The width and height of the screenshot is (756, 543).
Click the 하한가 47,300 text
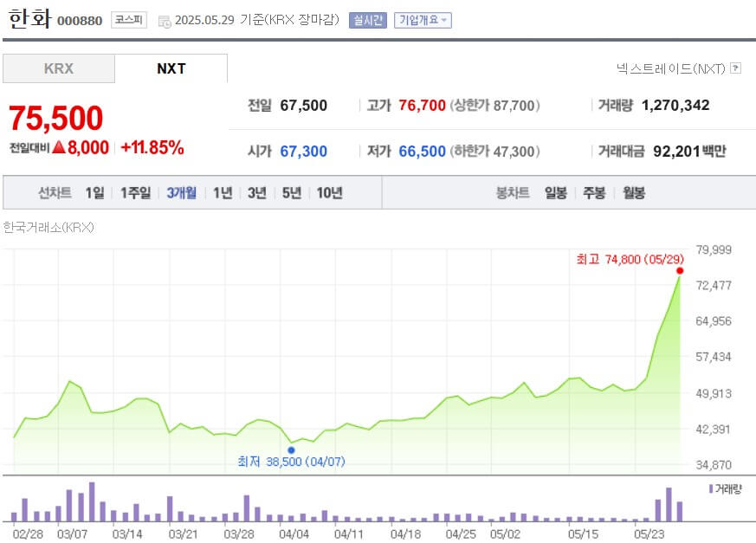coord(494,152)
